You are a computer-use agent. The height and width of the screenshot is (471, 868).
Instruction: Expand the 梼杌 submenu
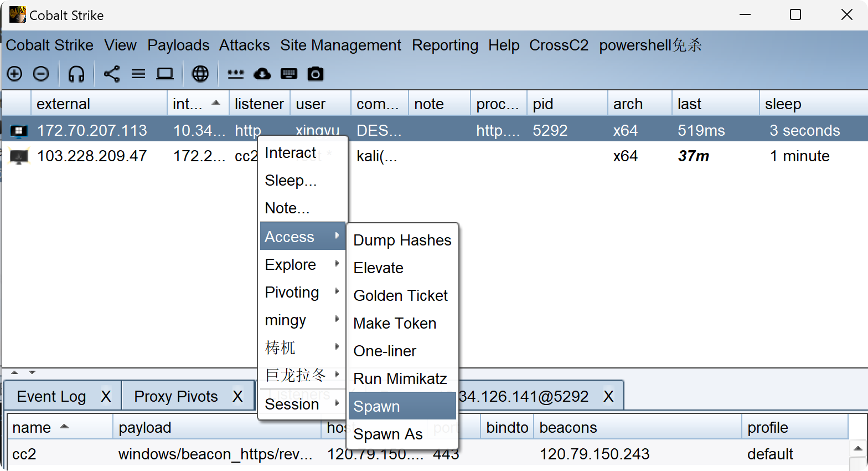click(303, 347)
